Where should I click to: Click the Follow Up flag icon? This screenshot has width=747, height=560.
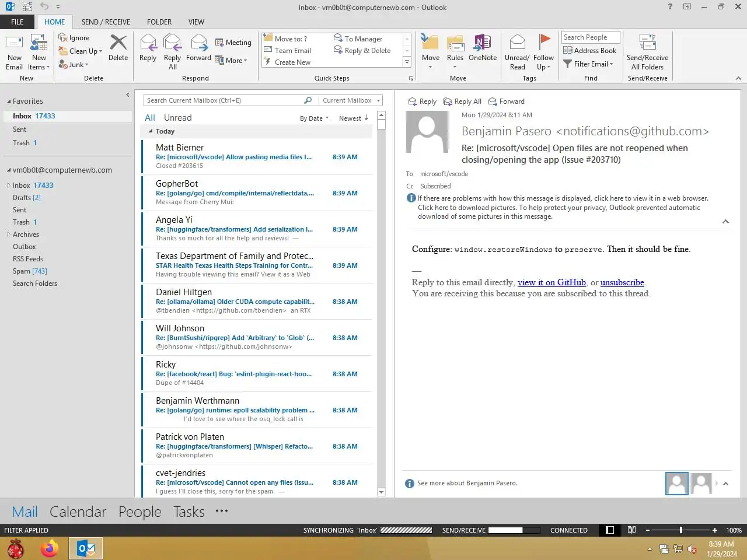coord(544,42)
